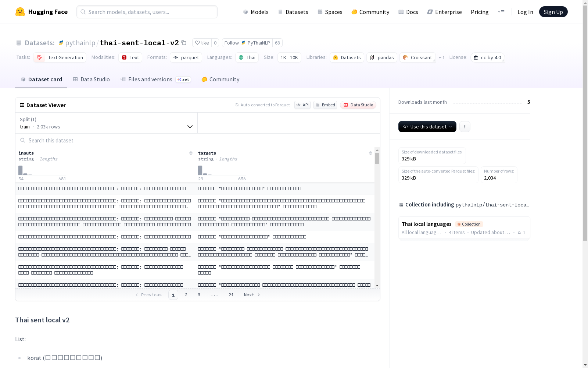
Task: Go to page 21 of the dataset viewer
Action: [231, 295]
